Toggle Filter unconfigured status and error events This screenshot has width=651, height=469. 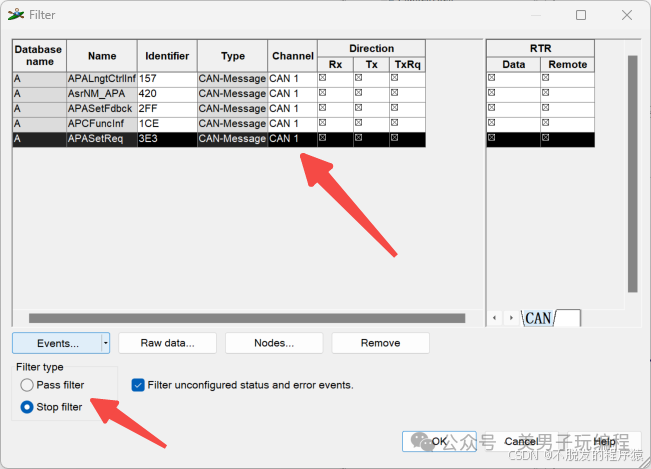(x=138, y=385)
